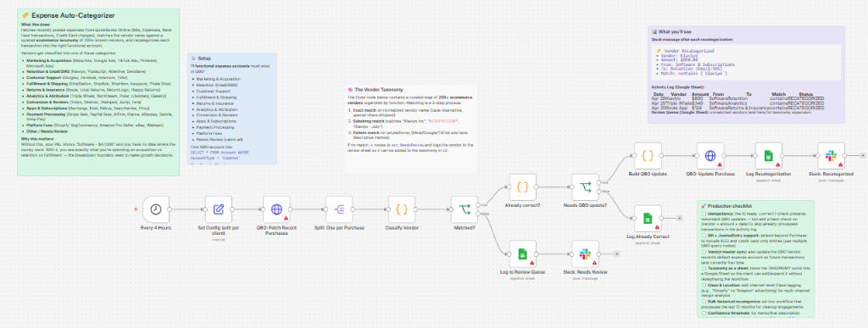The height and width of the screenshot is (328, 868).
Task: Click warning triangle on Log Already Correct node
Action: tap(657, 227)
